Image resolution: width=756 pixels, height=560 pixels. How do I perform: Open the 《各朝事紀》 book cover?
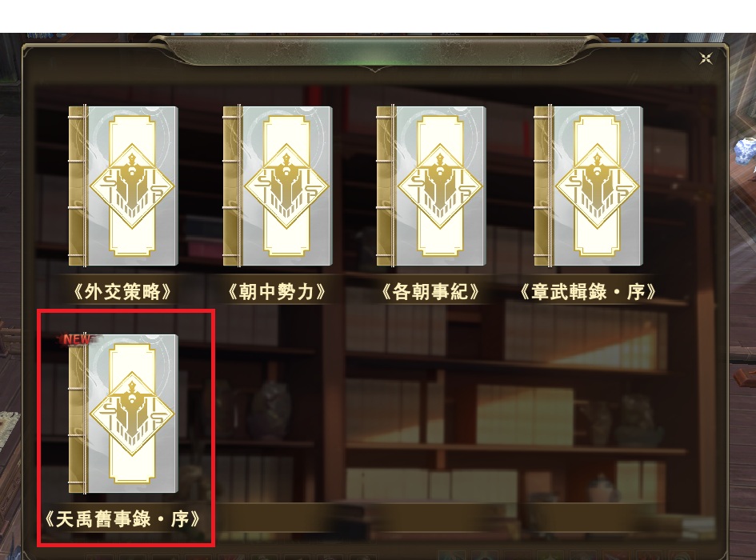click(x=431, y=186)
